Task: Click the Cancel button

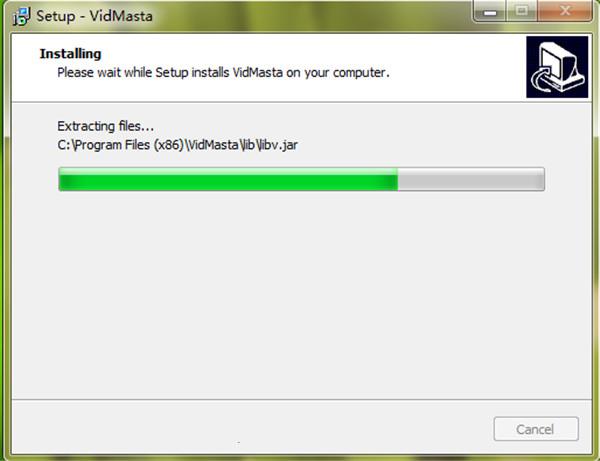Action: [x=536, y=429]
